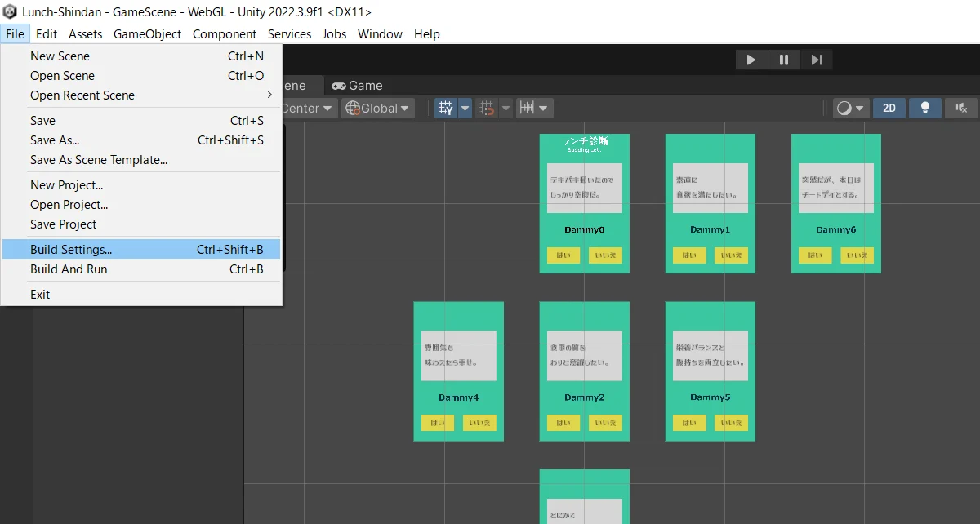Open grid snapping settings dropdown arrow

[506, 109]
